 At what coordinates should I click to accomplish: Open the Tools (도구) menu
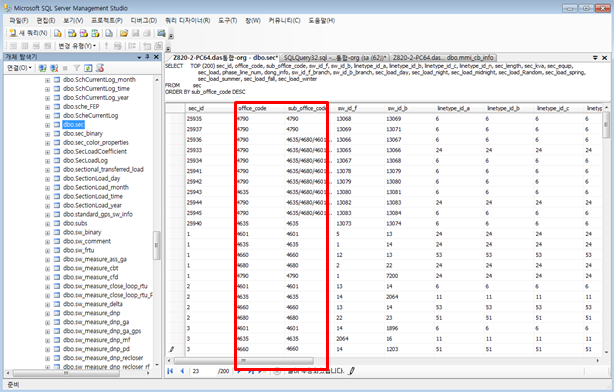228,20
